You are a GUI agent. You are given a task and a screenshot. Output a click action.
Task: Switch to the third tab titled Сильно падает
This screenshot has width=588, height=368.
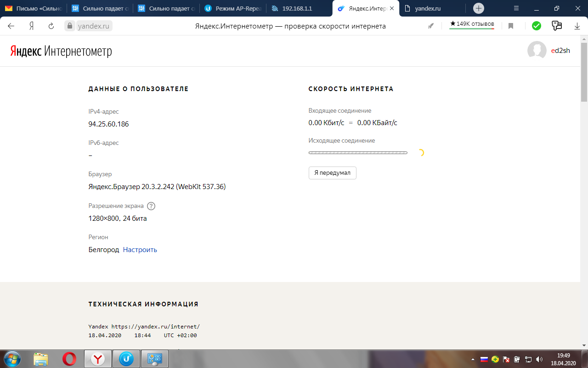click(x=166, y=8)
